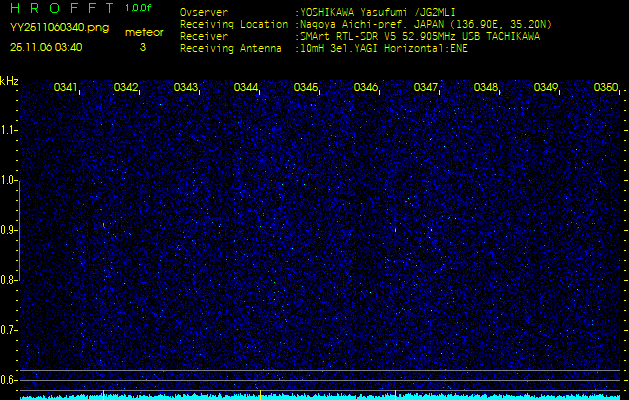Select the 0350 time marker
The image size is (629, 400).
605,88
